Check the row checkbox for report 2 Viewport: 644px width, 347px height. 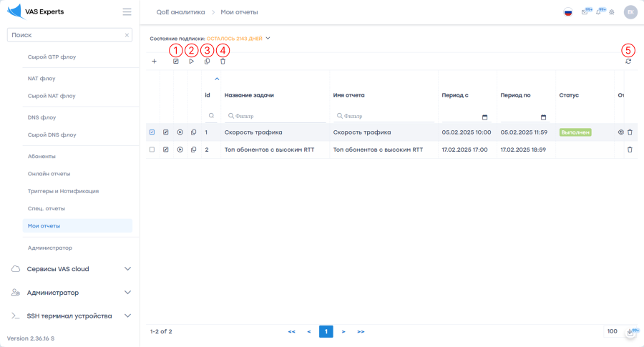pos(152,150)
